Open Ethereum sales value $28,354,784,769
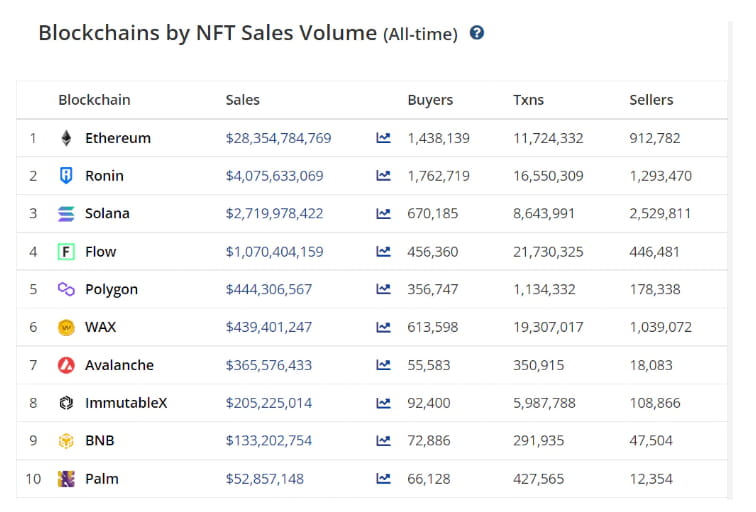756x512 pixels. pyautogui.click(x=278, y=138)
